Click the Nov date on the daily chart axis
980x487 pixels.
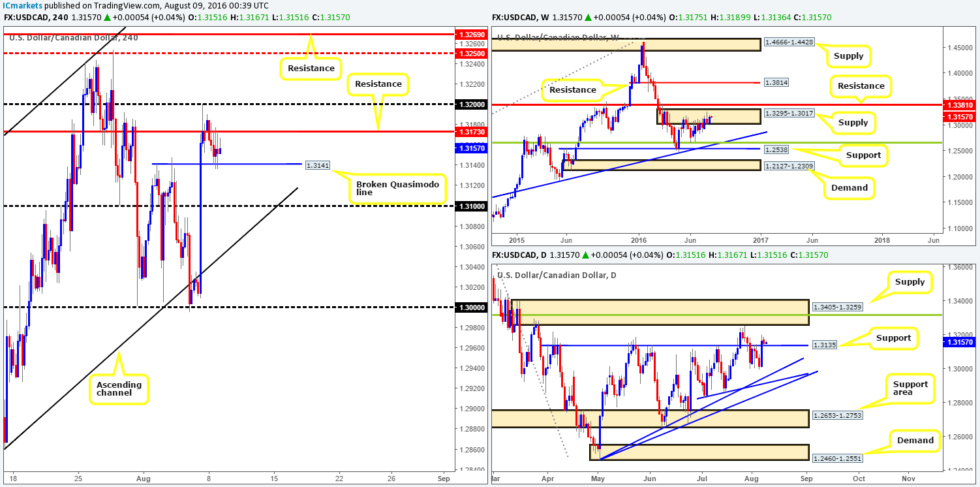[x=907, y=477]
